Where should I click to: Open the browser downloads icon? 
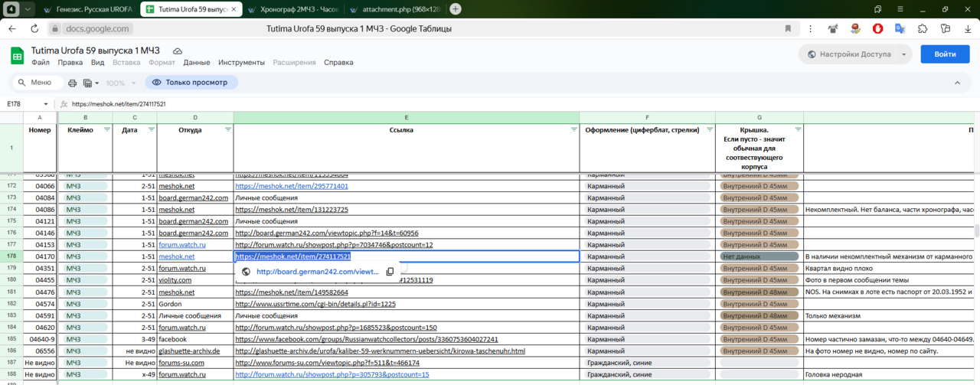968,28
